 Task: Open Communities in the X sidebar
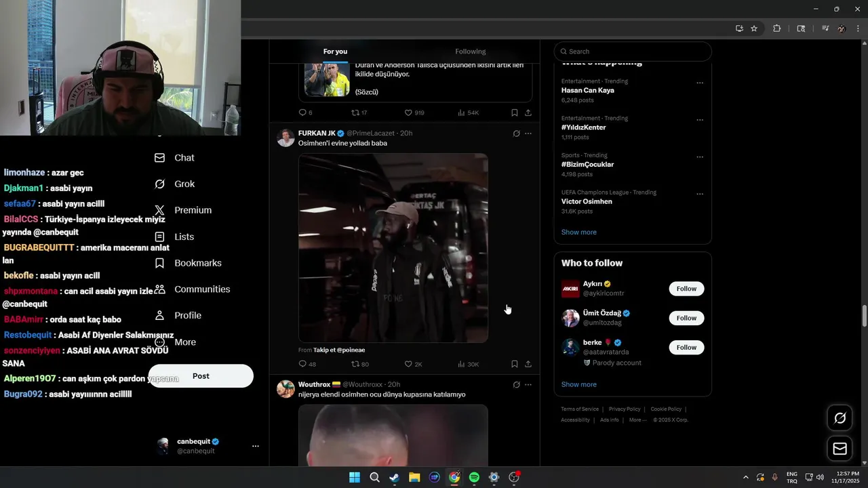point(193,289)
